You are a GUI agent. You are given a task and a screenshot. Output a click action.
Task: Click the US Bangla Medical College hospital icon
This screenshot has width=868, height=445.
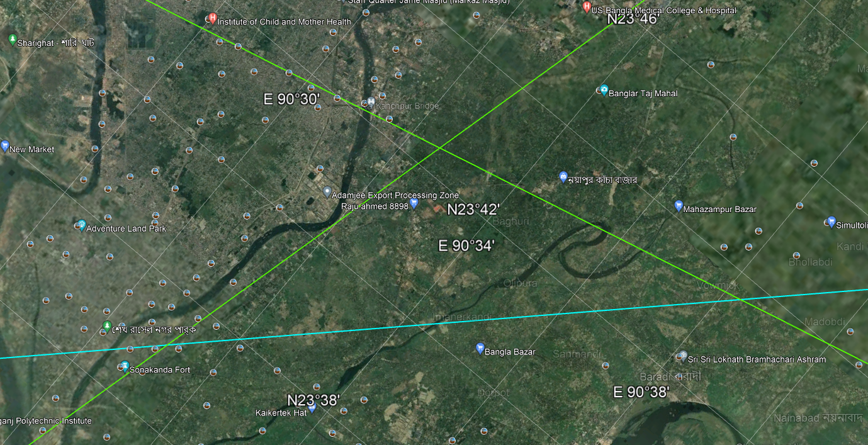point(587,8)
